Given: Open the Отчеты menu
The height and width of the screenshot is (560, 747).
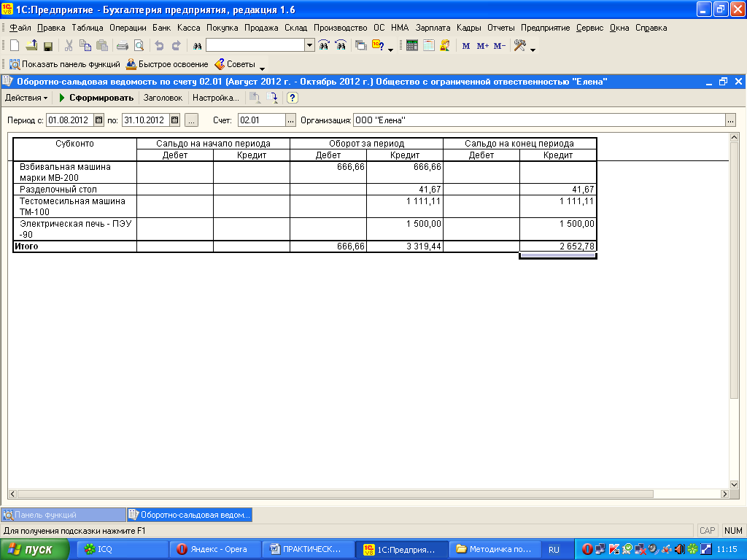Looking at the screenshot, I should 500,28.
